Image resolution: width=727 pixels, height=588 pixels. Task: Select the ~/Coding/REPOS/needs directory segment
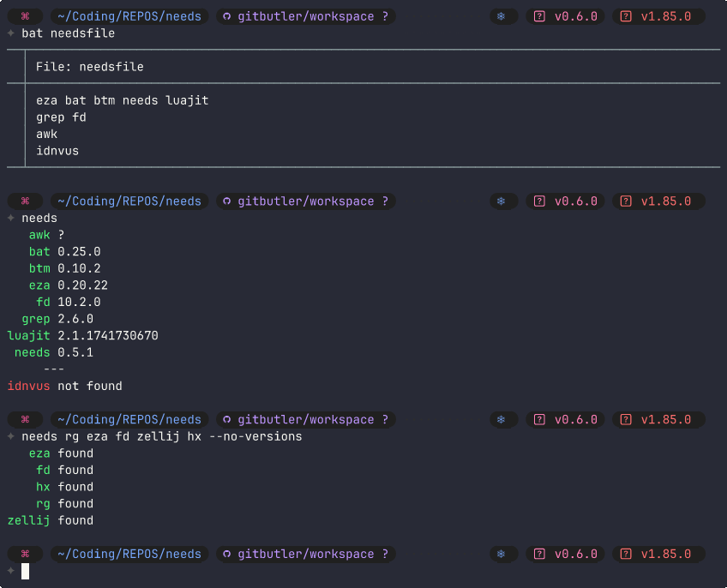pyautogui.click(x=129, y=15)
